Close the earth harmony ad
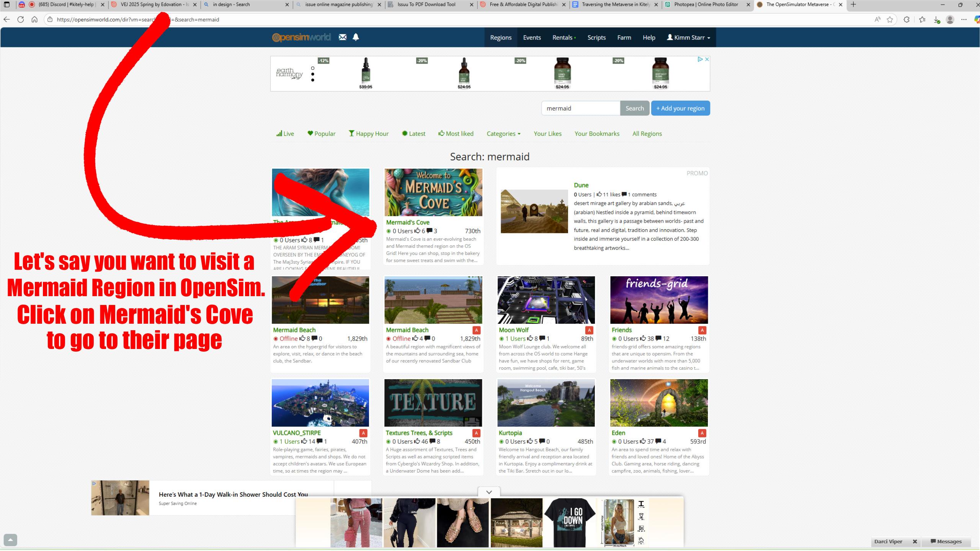 point(707,59)
